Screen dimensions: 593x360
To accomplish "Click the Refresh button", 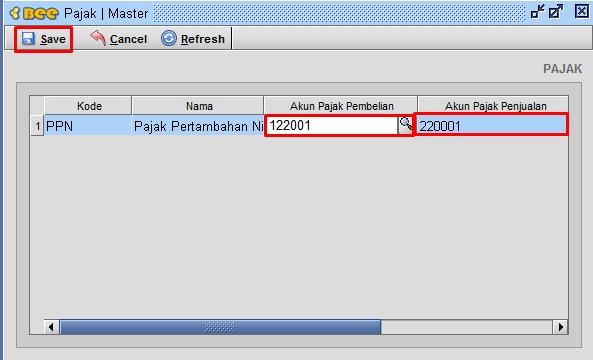I will [193, 39].
